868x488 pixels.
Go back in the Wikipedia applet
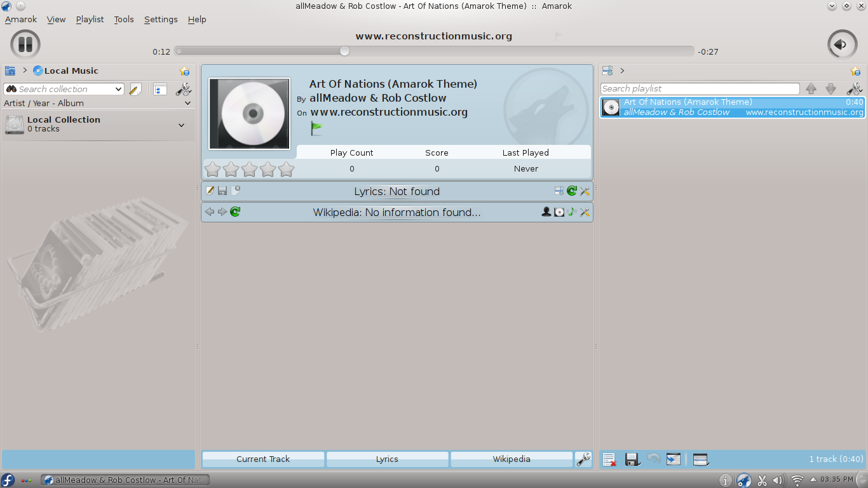(210, 212)
